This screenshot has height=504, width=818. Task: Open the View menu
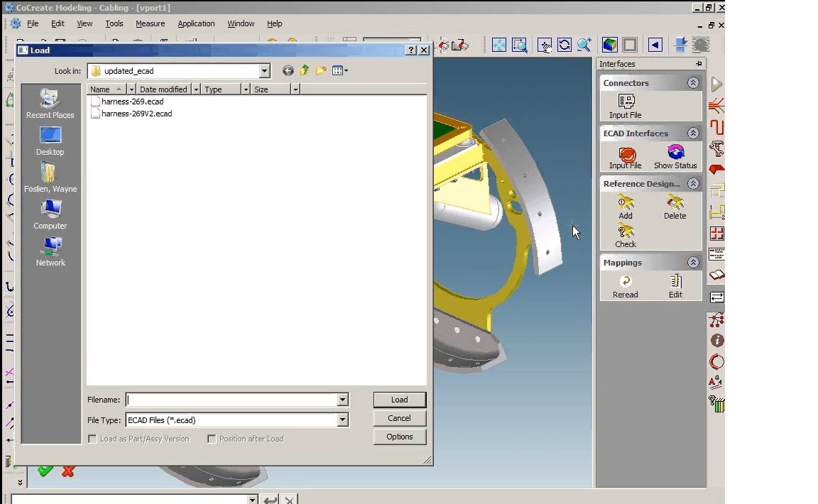click(84, 23)
